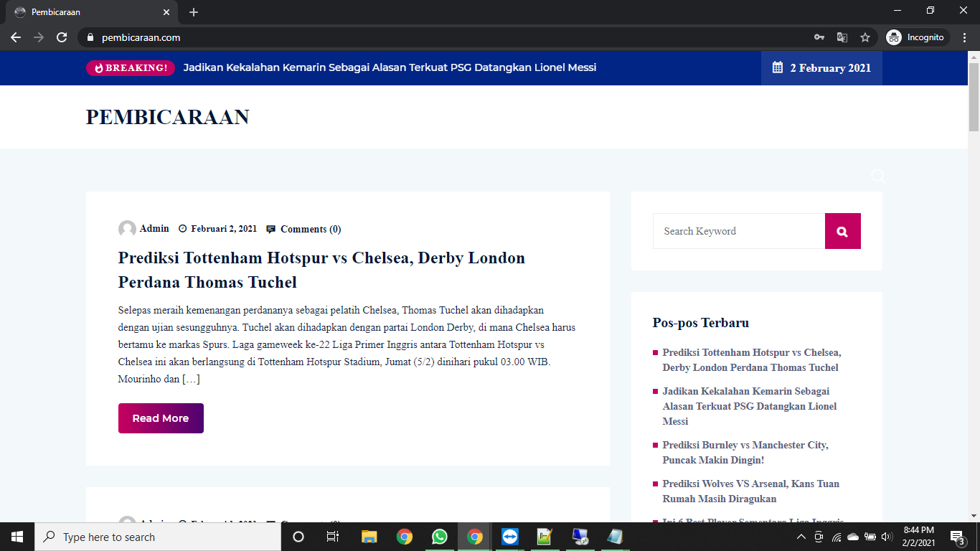Reload the current page

pos(62,37)
